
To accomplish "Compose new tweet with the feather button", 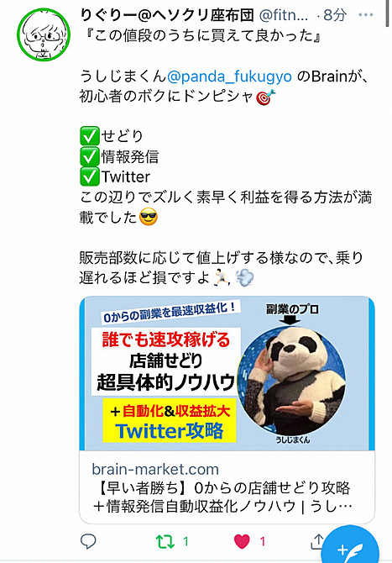I will click(x=350, y=548).
